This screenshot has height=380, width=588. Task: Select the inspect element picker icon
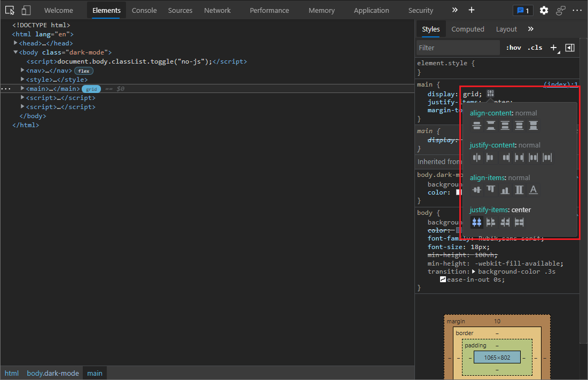pos(10,10)
